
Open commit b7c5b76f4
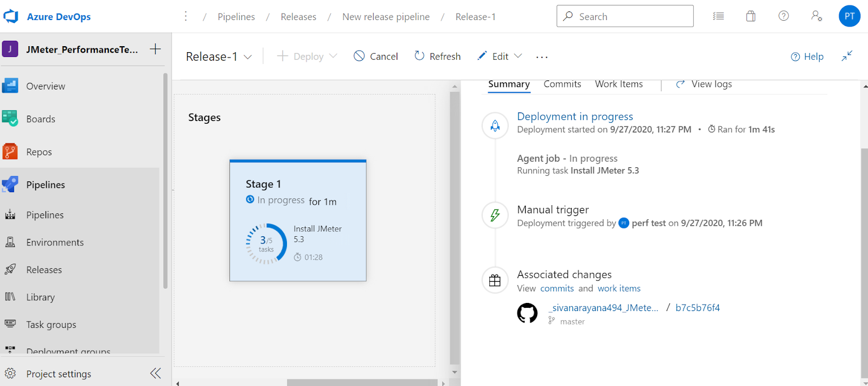coord(698,308)
